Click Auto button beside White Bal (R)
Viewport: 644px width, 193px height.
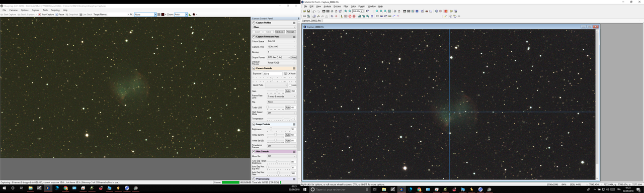pyautogui.click(x=288, y=135)
